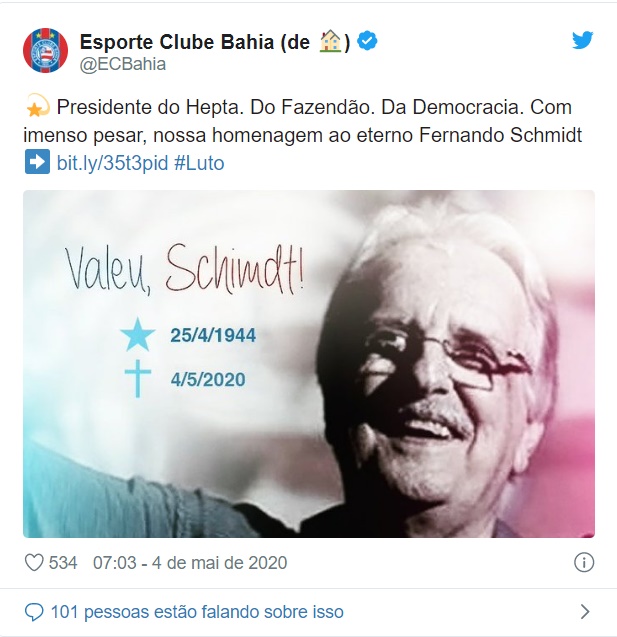Screen dimensions: 617x637
Task: Expand conversation with the right chevron
Action: [585, 611]
